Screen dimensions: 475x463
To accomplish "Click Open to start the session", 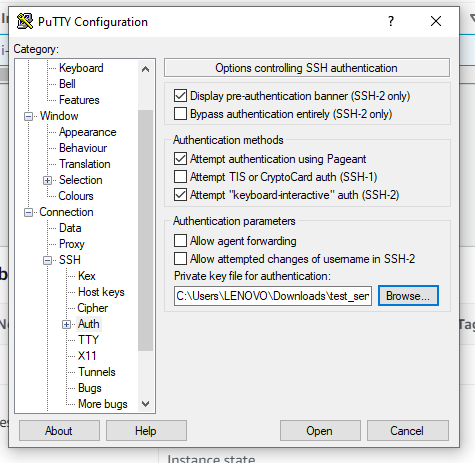I will (x=320, y=431).
